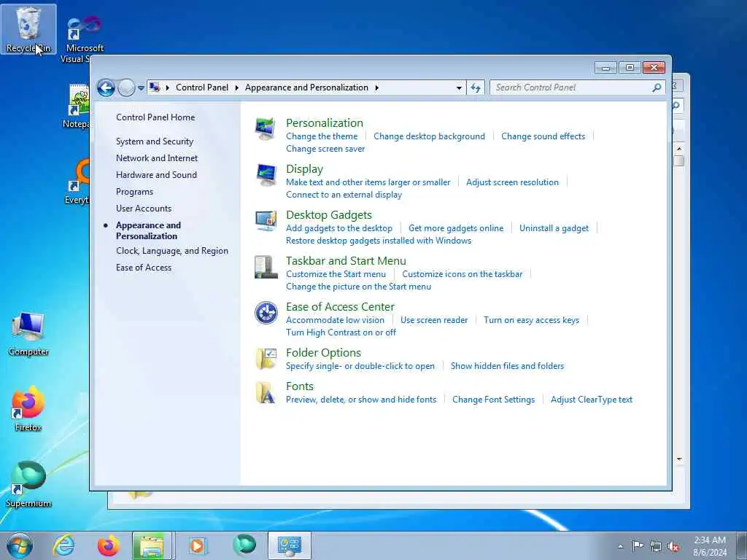Click Uninstall a gadget link
Viewport: 747px width, 560px height.
coord(554,228)
